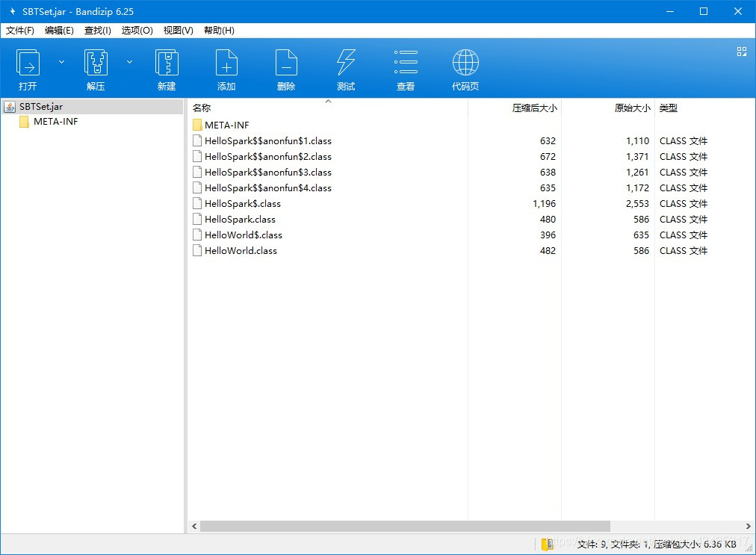Click file icon beside HelloWorld.class
756x555 pixels.
(x=196, y=251)
